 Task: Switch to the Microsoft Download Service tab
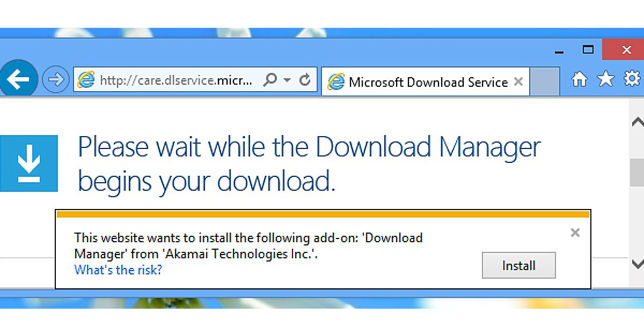(x=424, y=81)
